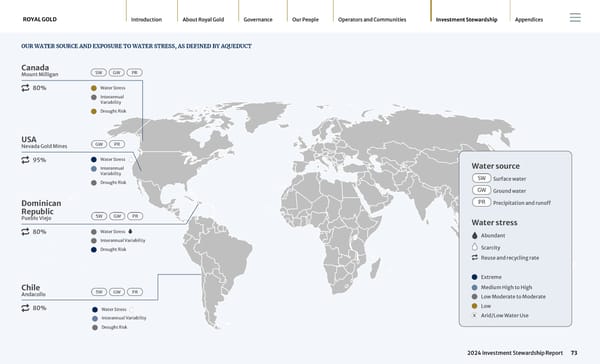
Task: Click Dominican Republic's Interannual Variability dot
Action: pyautogui.click(x=94, y=241)
